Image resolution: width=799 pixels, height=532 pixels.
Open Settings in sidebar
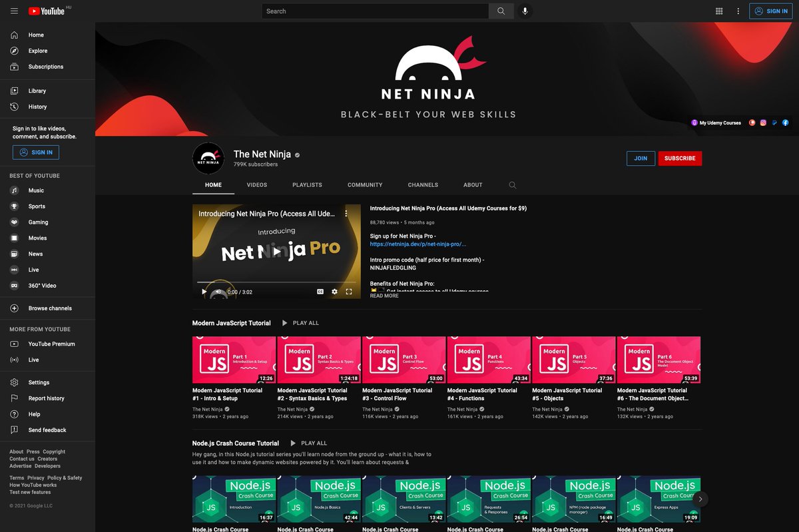[47, 383]
